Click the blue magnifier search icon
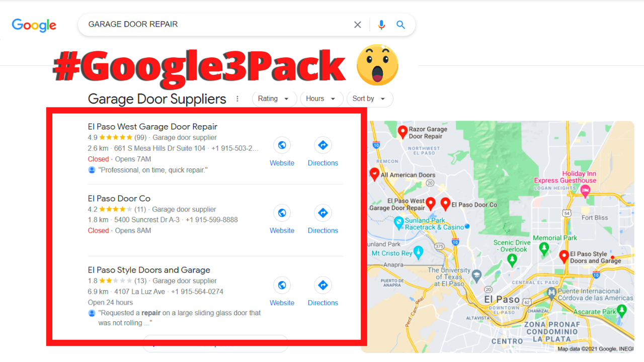Screen dimensions: 644x362 400,25
